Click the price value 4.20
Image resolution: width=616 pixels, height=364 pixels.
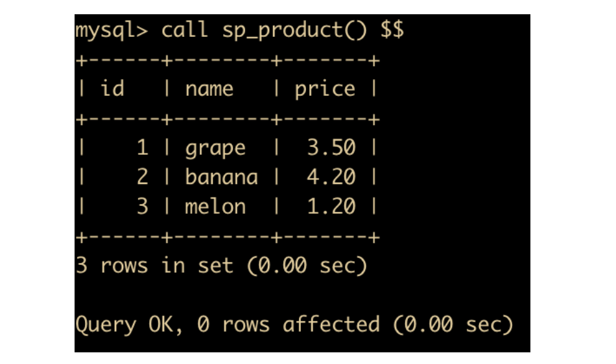[331, 177]
